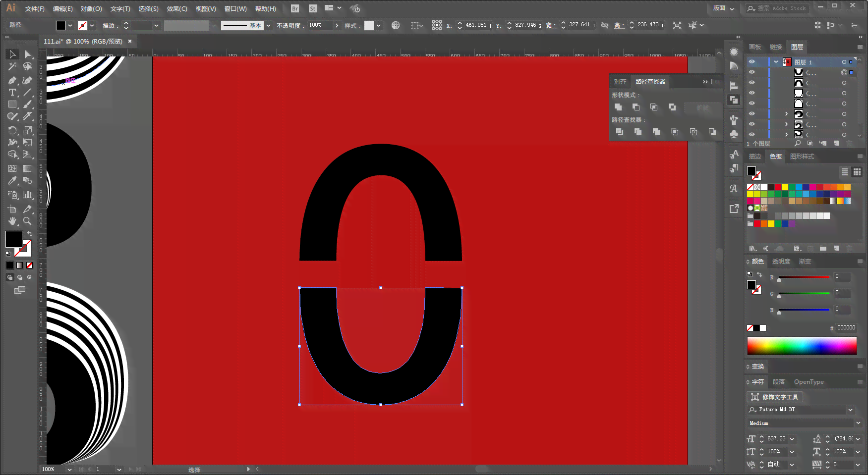Select the Magic Wand tool
The image size is (868, 475).
click(12, 66)
